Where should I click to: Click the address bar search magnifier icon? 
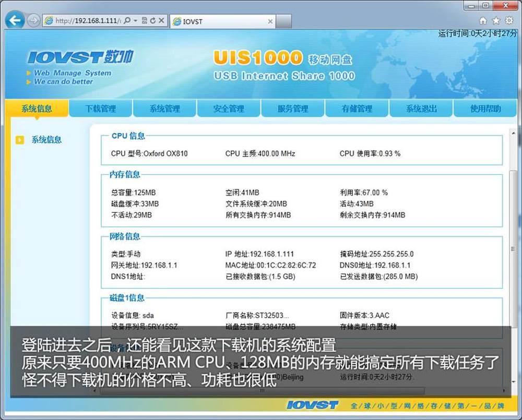coord(127,21)
